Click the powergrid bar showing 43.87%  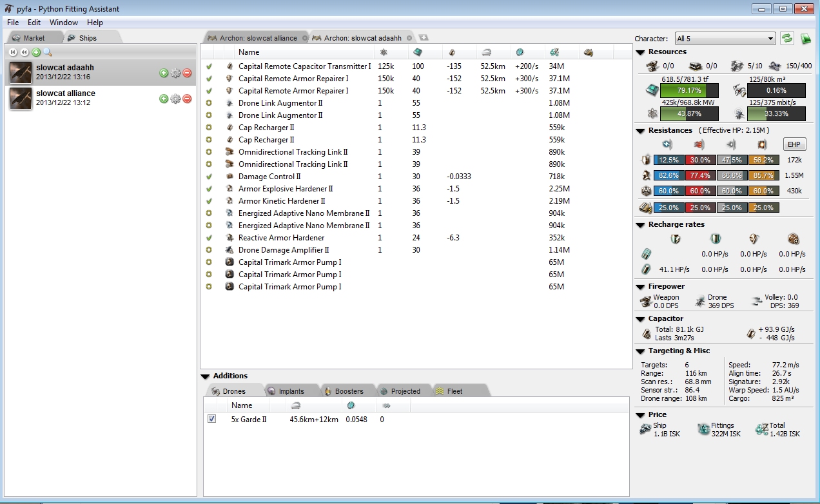tap(689, 113)
